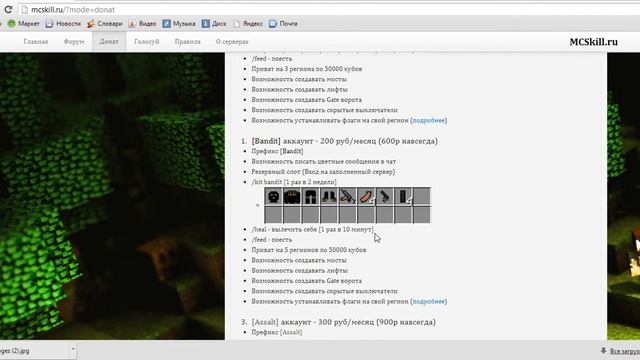Open the Диск bookmark

click(x=214, y=24)
